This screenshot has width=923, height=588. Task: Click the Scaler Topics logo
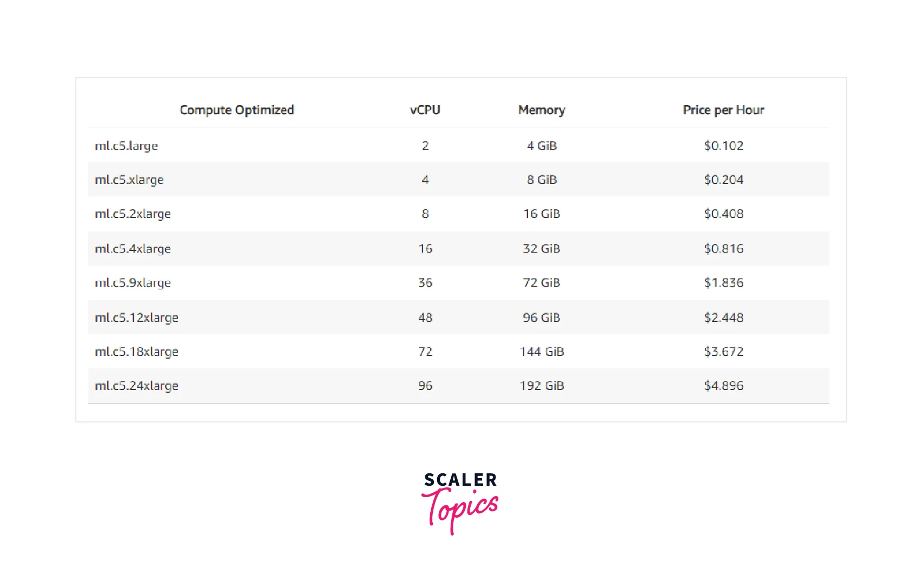point(460,501)
